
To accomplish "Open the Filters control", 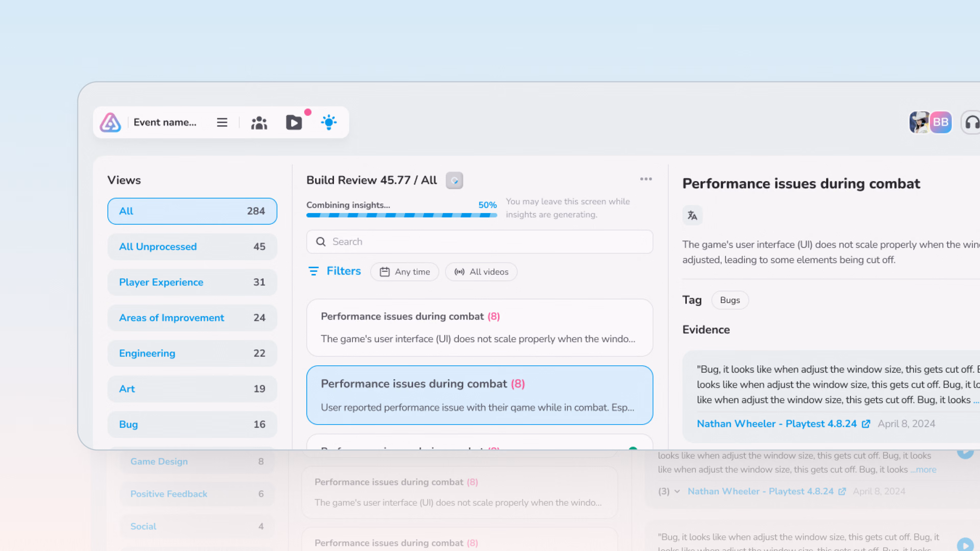I will [334, 271].
